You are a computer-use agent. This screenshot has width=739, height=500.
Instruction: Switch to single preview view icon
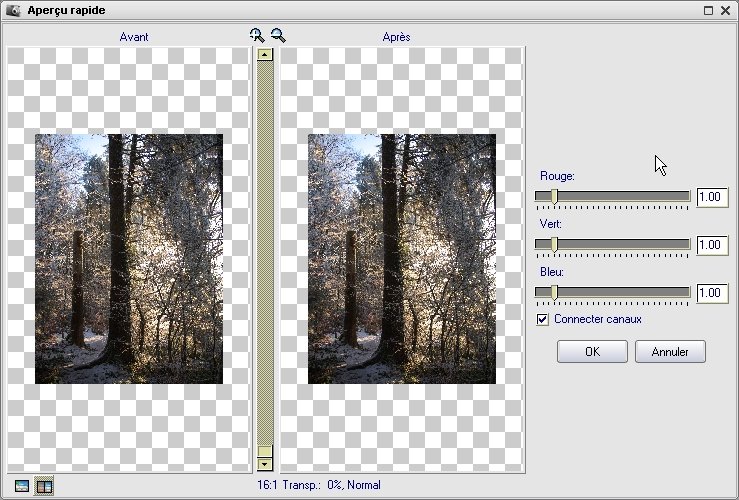22,487
